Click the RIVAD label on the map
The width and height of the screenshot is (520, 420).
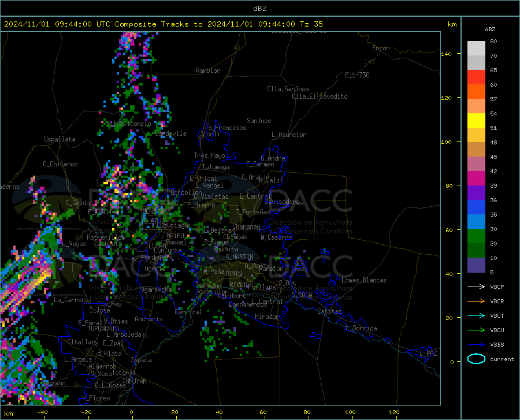pyautogui.click(x=239, y=284)
